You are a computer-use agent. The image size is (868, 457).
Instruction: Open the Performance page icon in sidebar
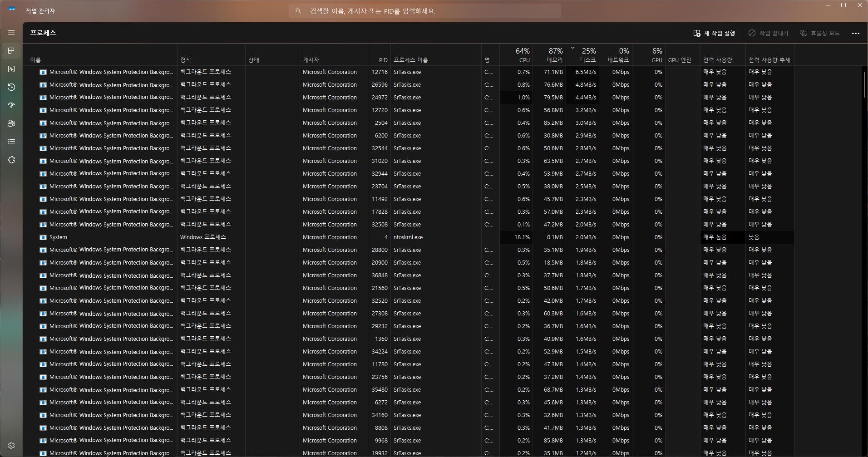tap(11, 69)
